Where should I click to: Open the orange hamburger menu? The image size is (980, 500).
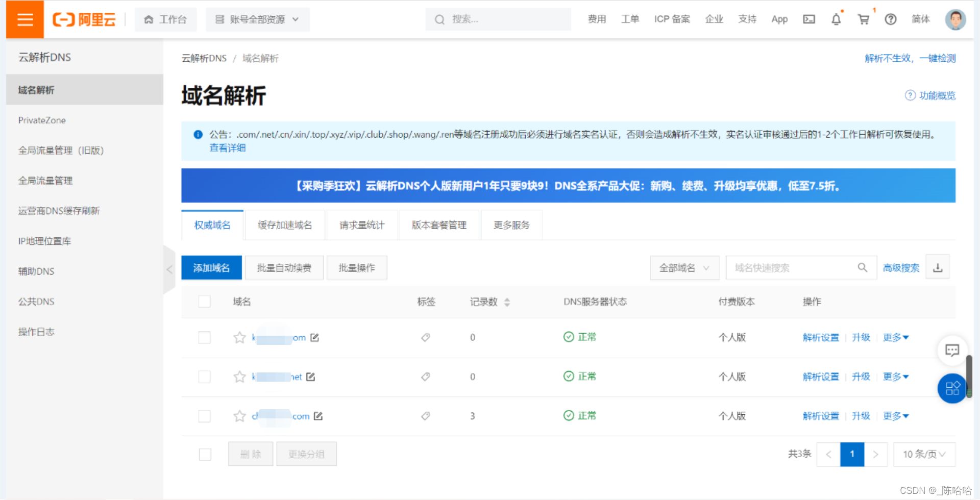click(25, 19)
